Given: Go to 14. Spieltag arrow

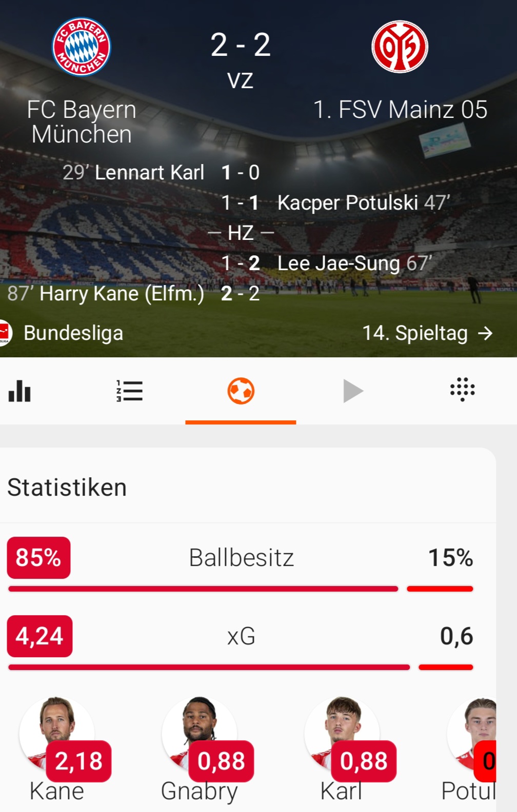Looking at the screenshot, I should (x=485, y=333).
